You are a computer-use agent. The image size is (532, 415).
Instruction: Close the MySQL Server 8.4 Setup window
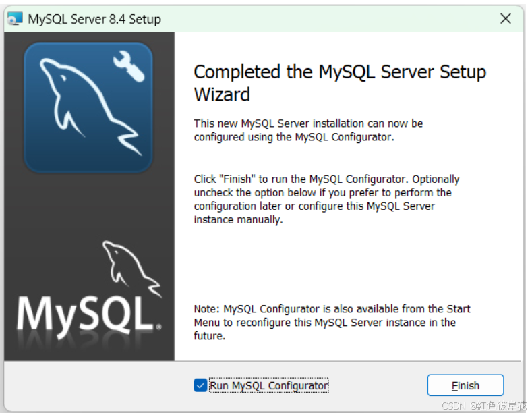click(506, 18)
